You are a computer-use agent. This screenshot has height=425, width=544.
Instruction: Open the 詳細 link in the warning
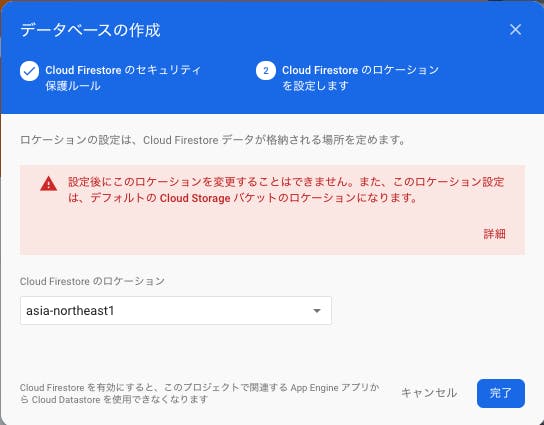[494, 234]
